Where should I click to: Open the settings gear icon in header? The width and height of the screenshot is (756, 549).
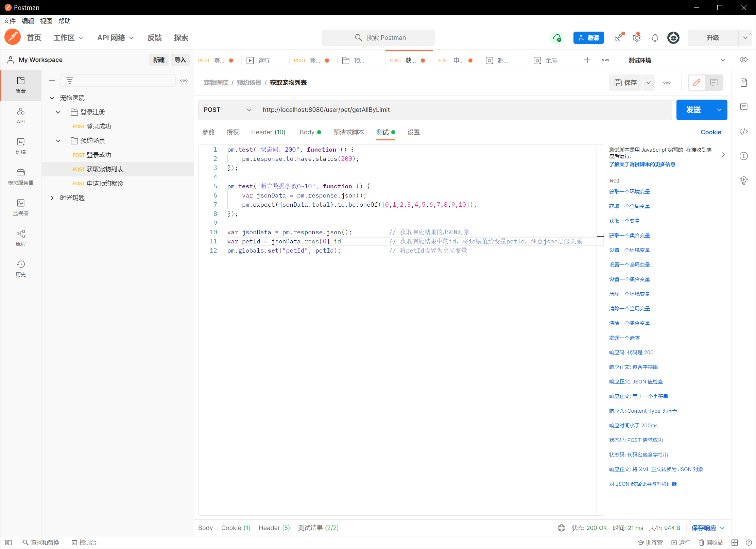[636, 38]
